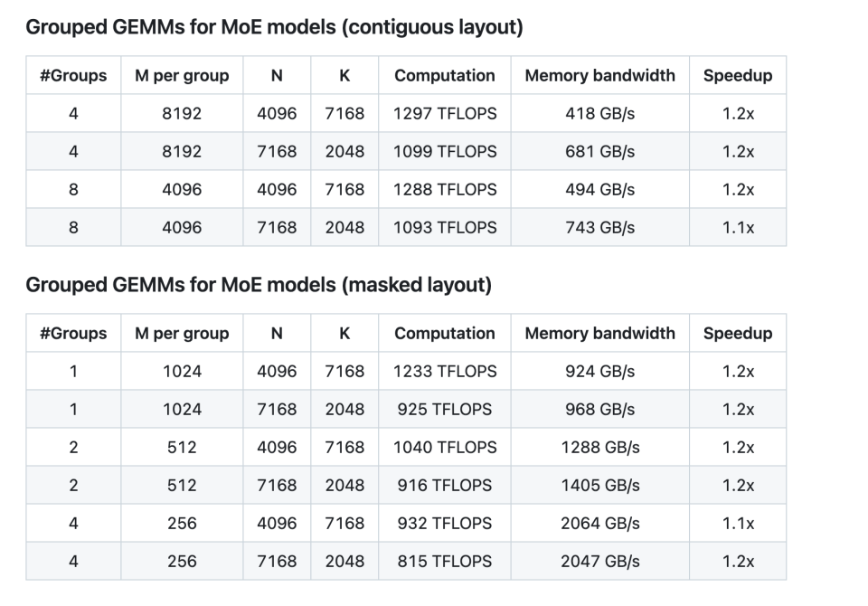
Task: Click the 743 GB/s memory bandwidth value
Action: [599, 228]
